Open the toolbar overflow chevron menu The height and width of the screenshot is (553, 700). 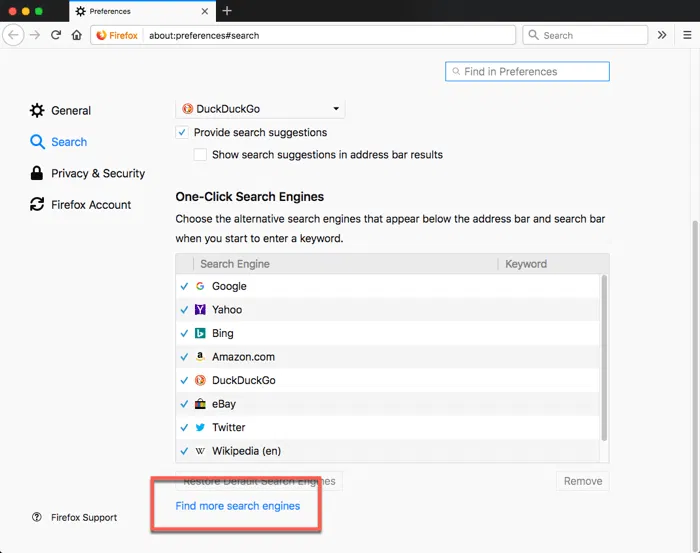[x=662, y=35]
